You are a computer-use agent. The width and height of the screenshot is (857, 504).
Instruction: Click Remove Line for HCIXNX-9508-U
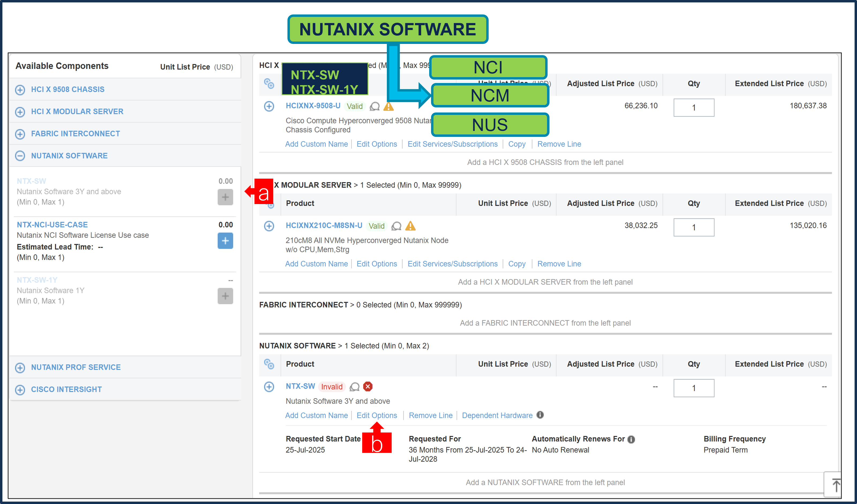(x=559, y=144)
